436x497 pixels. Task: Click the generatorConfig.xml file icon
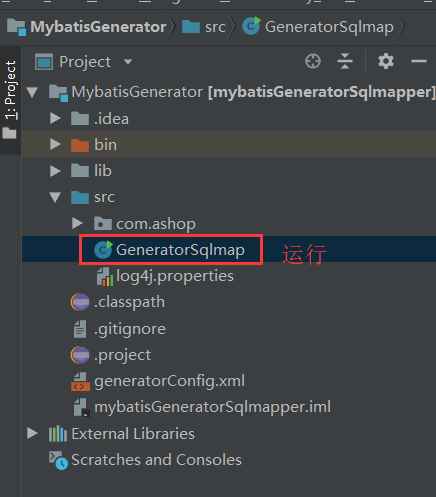(80, 381)
